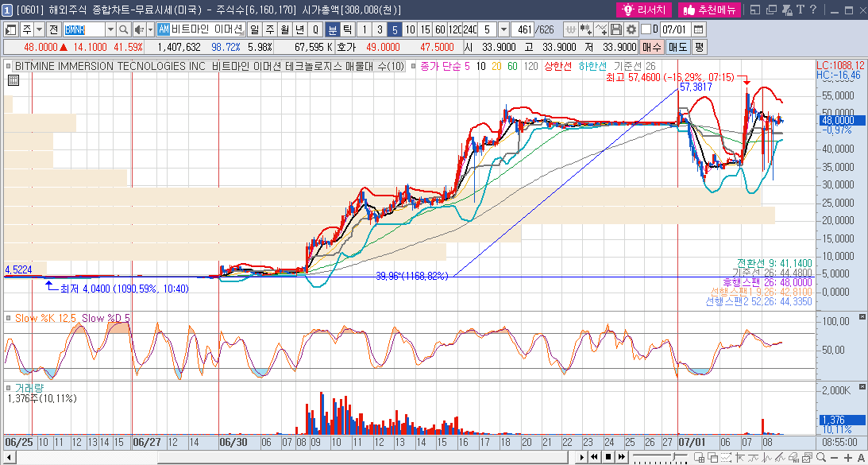Click rewind button in replay controls
868x465 pixels.
(x=595, y=457)
